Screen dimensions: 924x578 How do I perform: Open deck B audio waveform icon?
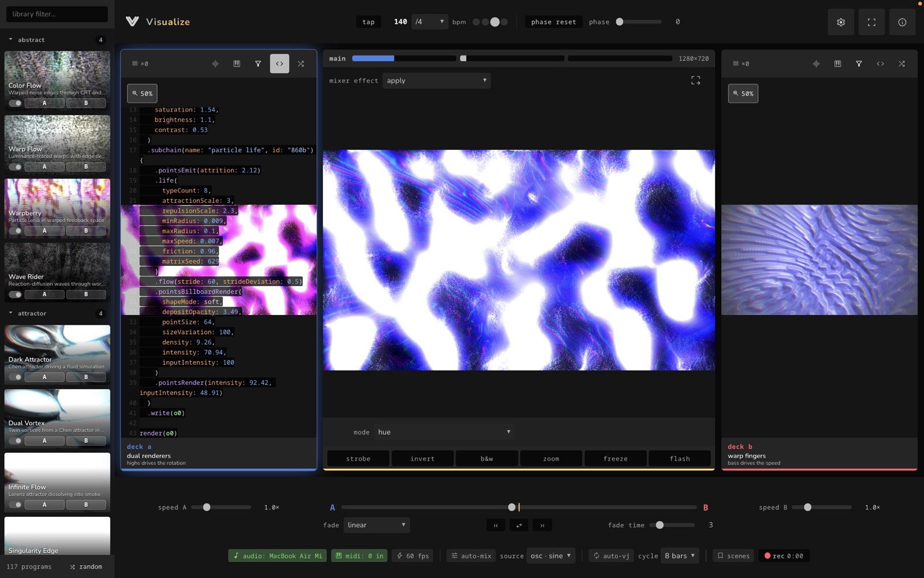(816, 64)
